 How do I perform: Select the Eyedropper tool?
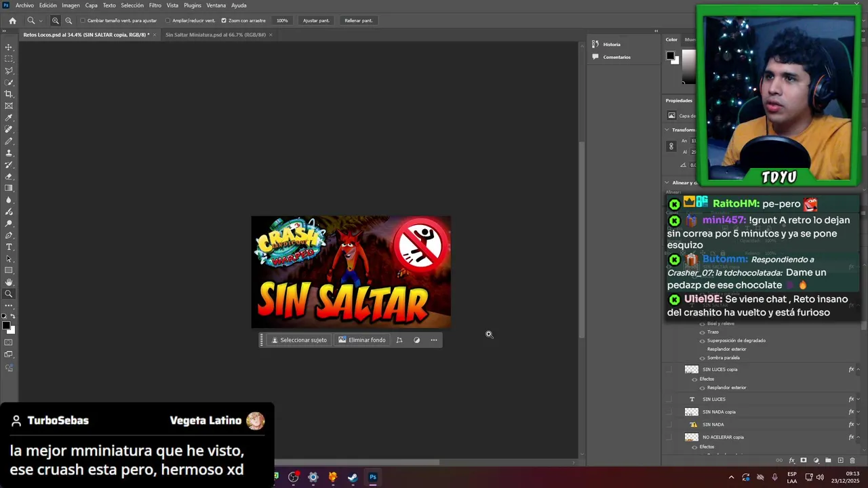[x=9, y=118]
